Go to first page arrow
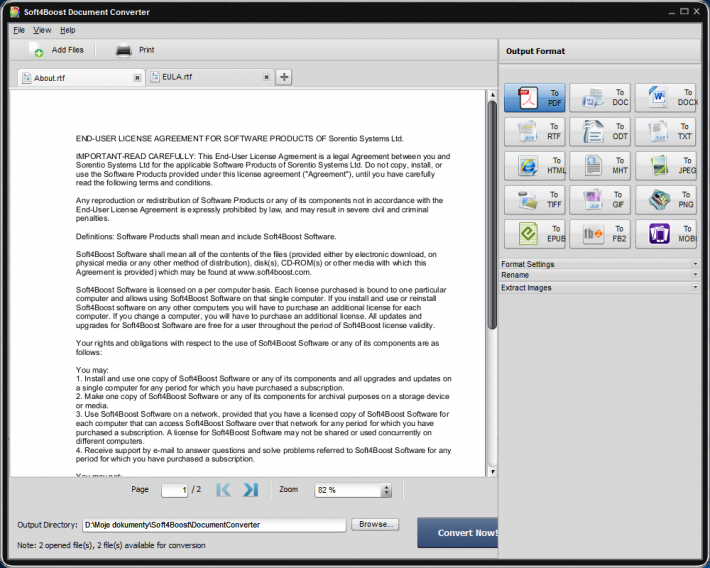710x568 pixels. point(223,490)
